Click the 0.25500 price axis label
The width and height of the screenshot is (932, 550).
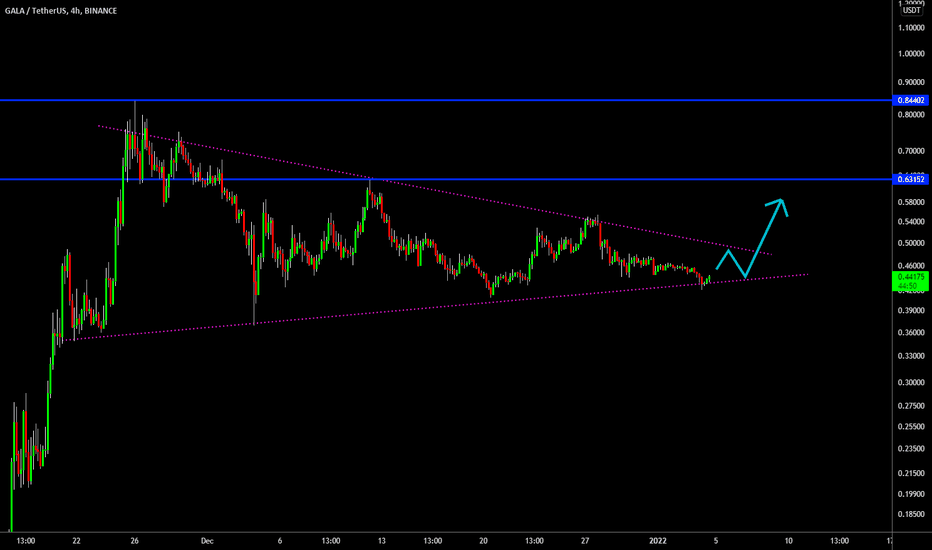point(911,427)
